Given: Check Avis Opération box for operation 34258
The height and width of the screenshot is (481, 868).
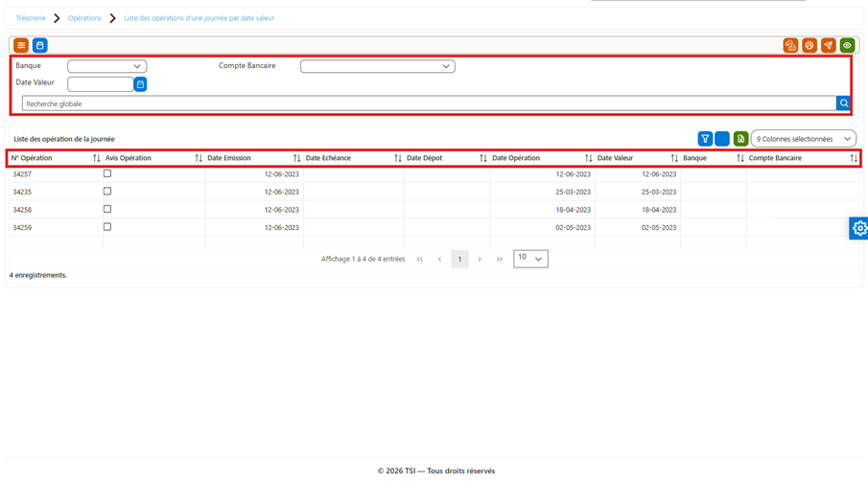Looking at the screenshot, I should point(107,209).
